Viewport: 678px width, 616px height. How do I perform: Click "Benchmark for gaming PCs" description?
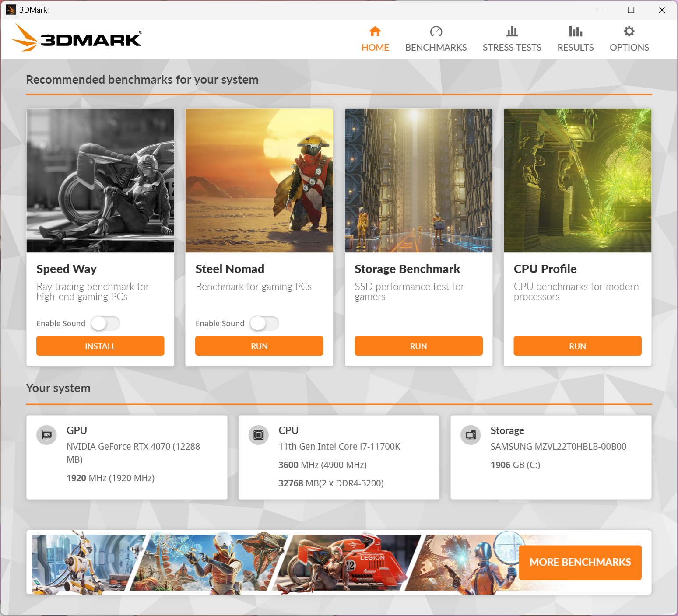pyautogui.click(x=253, y=287)
